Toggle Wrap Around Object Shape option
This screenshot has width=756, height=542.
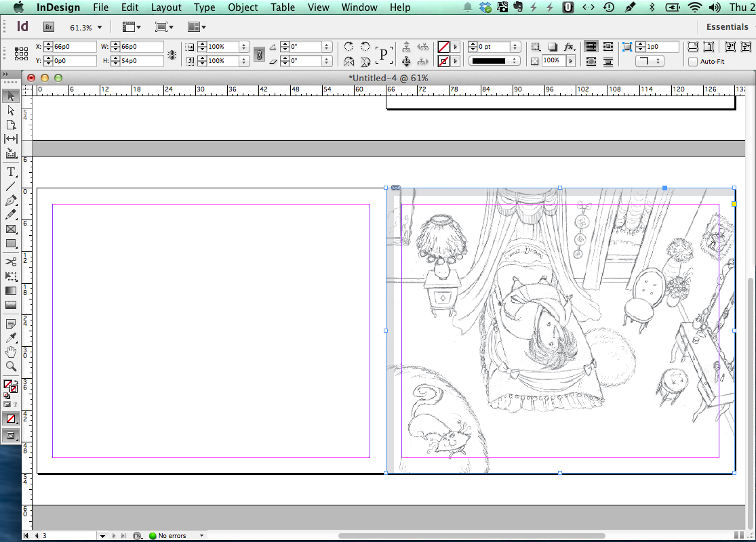(591, 61)
